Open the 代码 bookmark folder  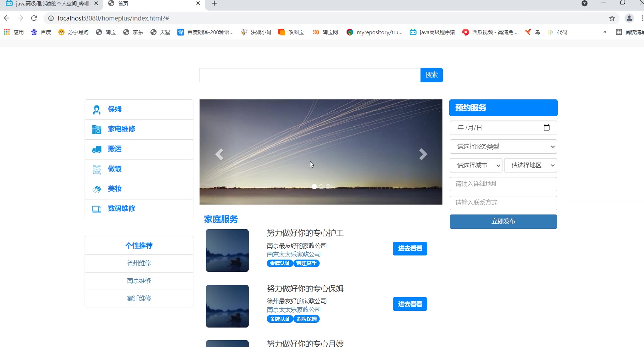[557, 32]
